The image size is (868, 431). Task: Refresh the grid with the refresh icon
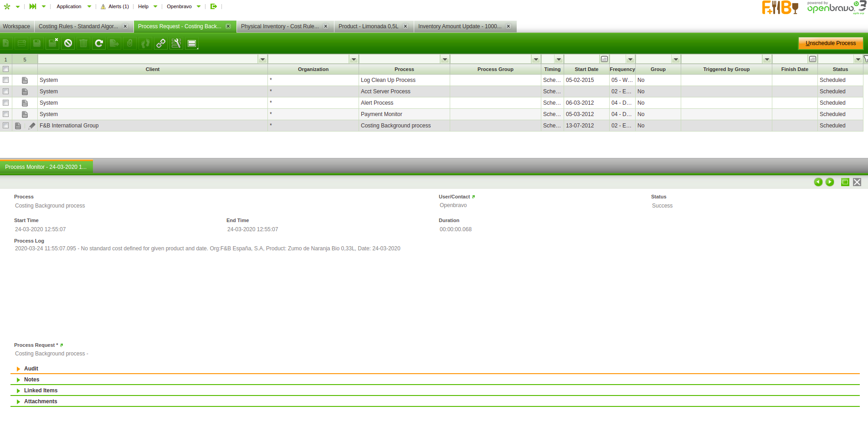coord(99,43)
